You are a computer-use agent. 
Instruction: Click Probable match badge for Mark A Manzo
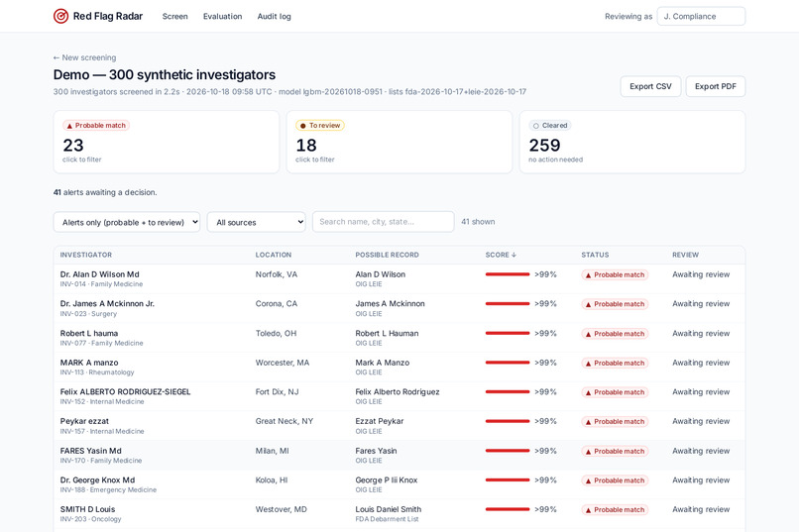click(x=615, y=363)
